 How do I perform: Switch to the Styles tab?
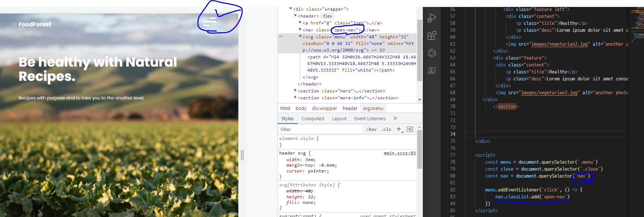pos(287,118)
